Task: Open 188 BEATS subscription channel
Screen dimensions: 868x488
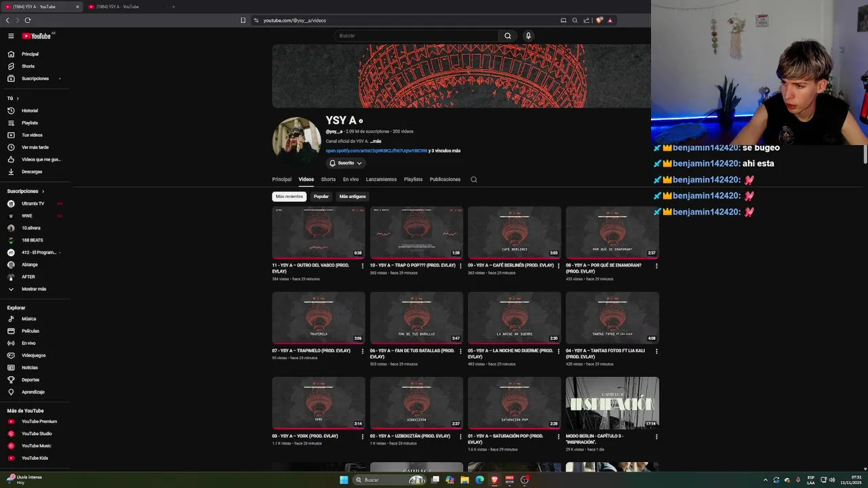Action: click(x=32, y=240)
